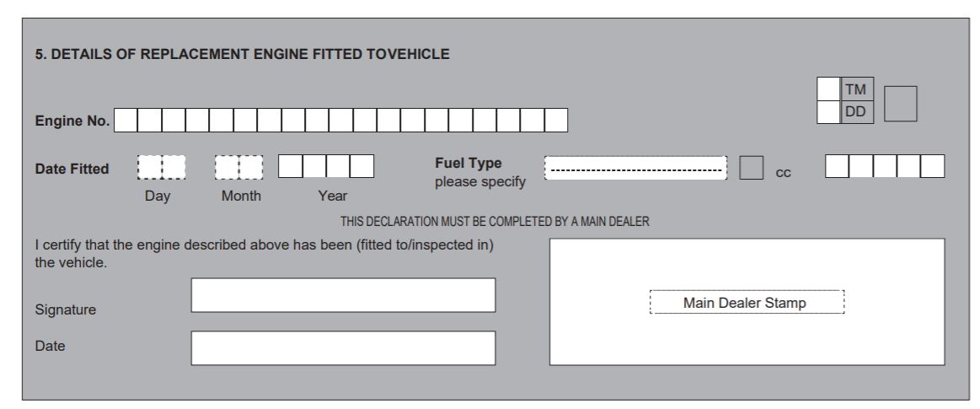Tick the box left of DD

tap(828, 110)
